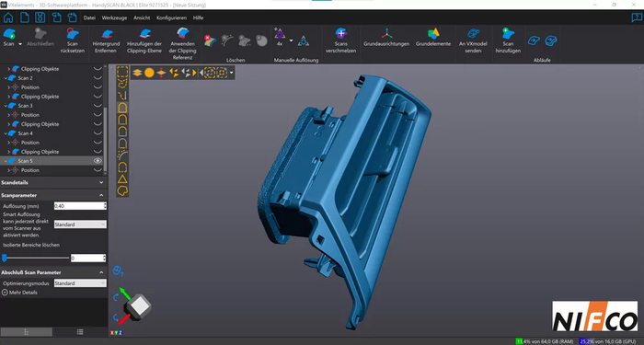Click Scans verschmelzen to merge scans
Image resolution: width=644 pixels, height=345 pixels.
click(x=340, y=40)
